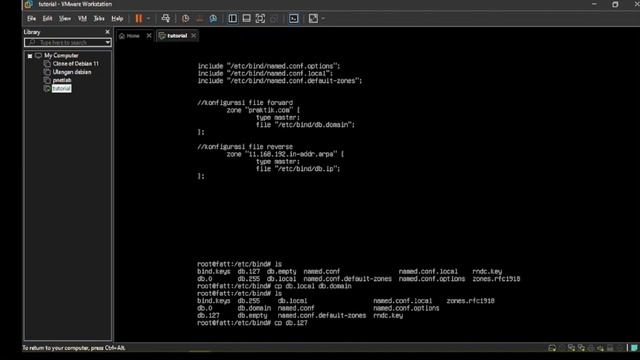Viewport: 640px width, 360px height.
Task: Restore down the VMware Workstation window
Action: [615, 4]
